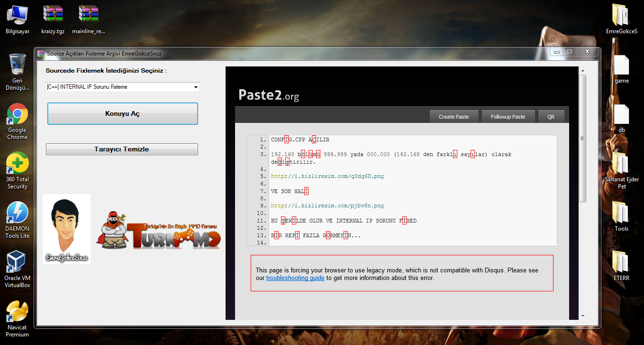Close the Source Açıkları Fixleme window
Screen dimensions: 644x345
587,51
